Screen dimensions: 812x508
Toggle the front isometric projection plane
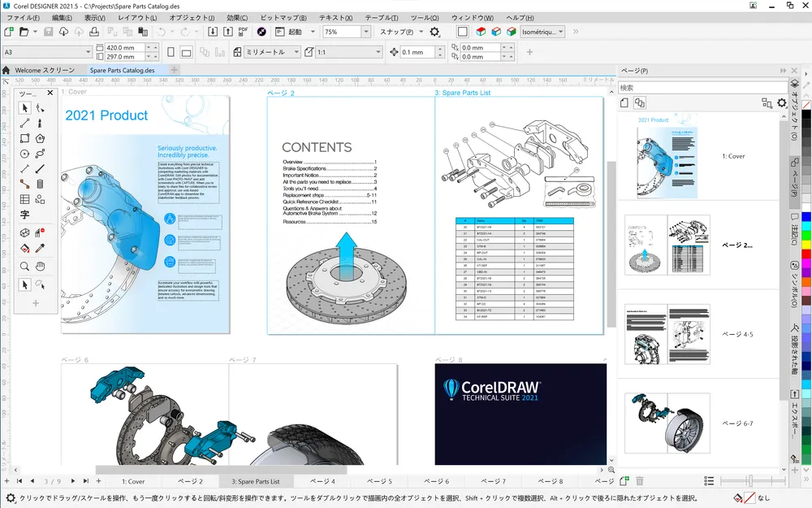point(496,32)
